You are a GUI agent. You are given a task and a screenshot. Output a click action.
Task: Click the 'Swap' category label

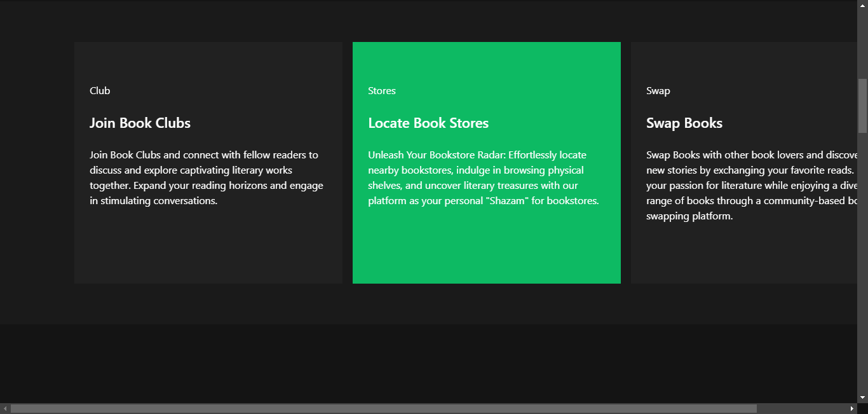click(x=658, y=91)
